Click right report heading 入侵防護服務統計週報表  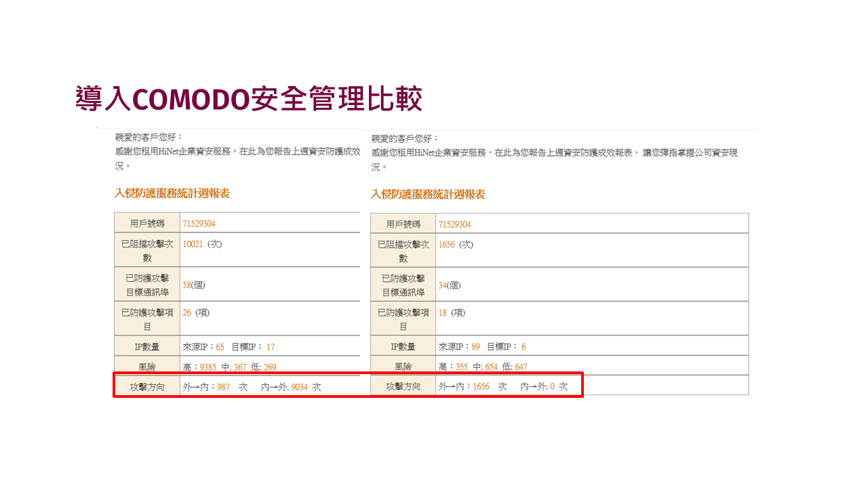[x=428, y=195]
